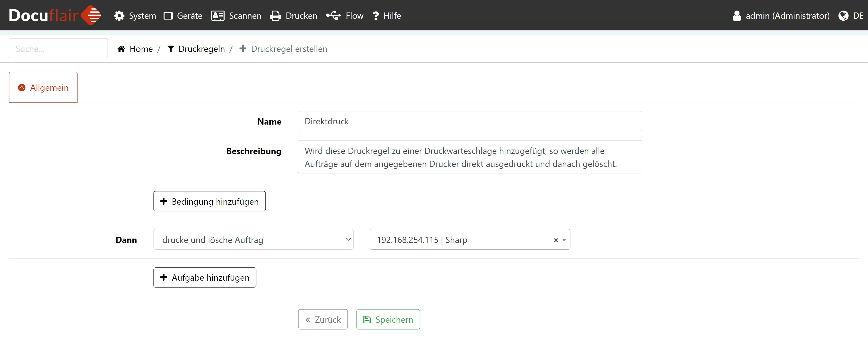Click Bedingung hinzufügen button

(x=209, y=201)
